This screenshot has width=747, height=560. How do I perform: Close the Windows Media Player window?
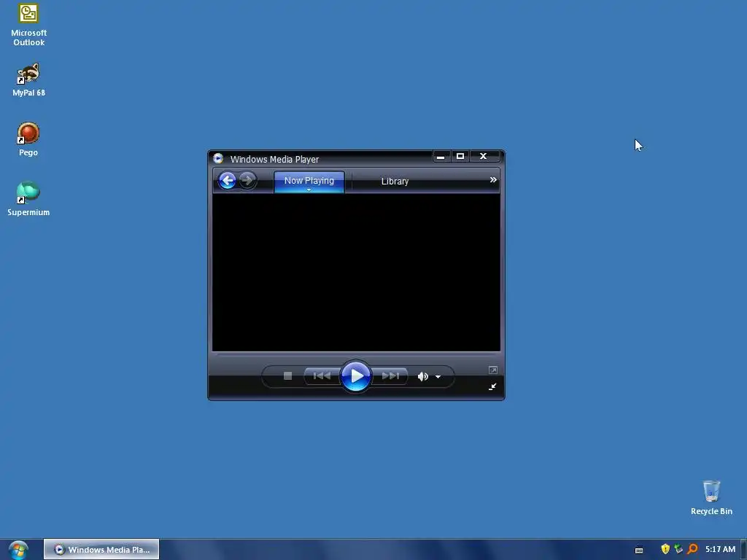pos(483,156)
